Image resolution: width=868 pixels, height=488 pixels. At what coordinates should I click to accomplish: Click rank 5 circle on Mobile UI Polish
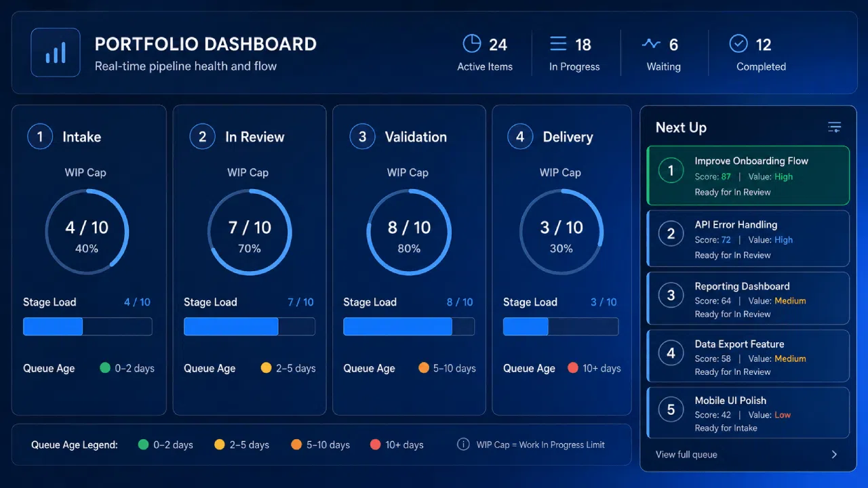tap(671, 410)
